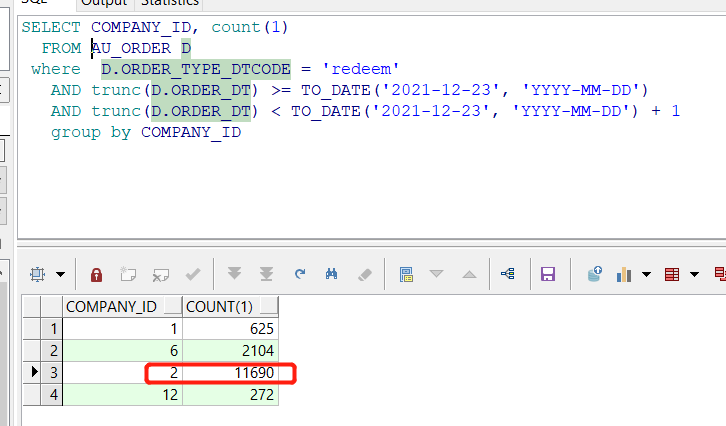Open the dropdown next to chart icon
This screenshot has width=726, height=426.
tap(646, 275)
